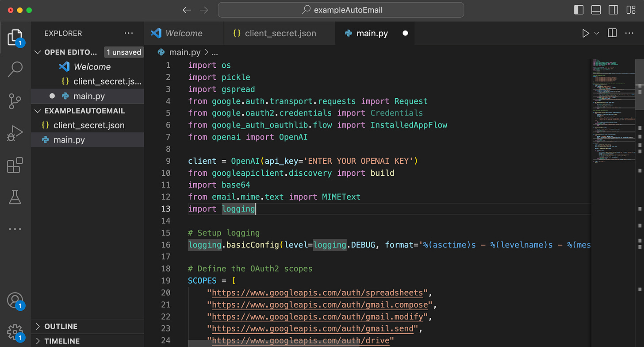The height and width of the screenshot is (347, 644).
Task: Open the Search view in activity bar
Action: pos(15,69)
